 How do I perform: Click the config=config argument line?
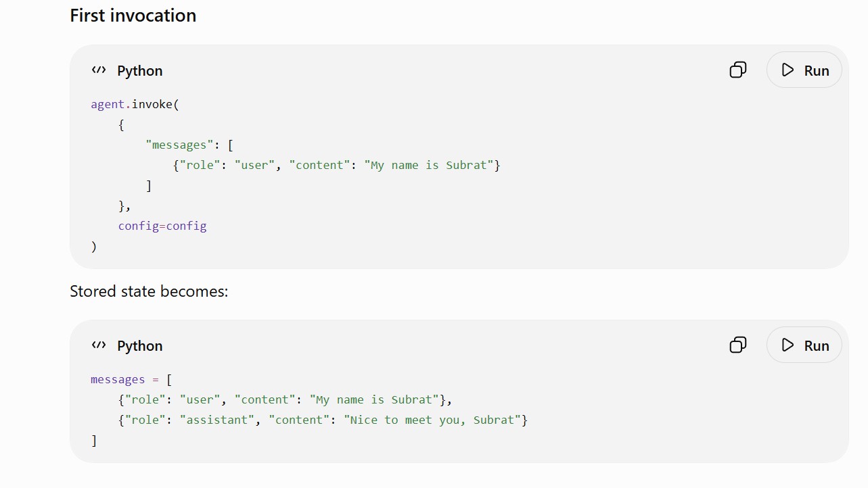click(x=162, y=226)
